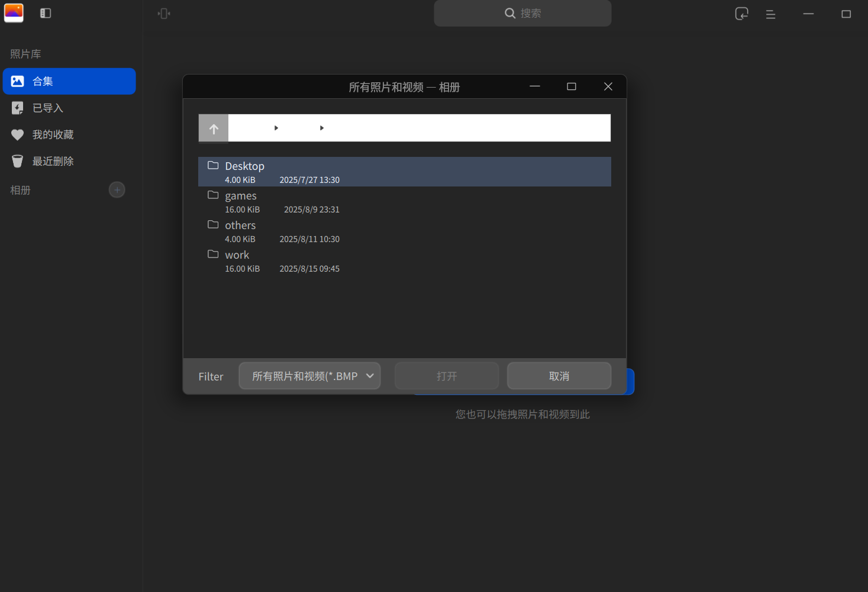Click the 2025/7/27 13:30 date text
This screenshot has width=868, height=592.
[x=309, y=180]
